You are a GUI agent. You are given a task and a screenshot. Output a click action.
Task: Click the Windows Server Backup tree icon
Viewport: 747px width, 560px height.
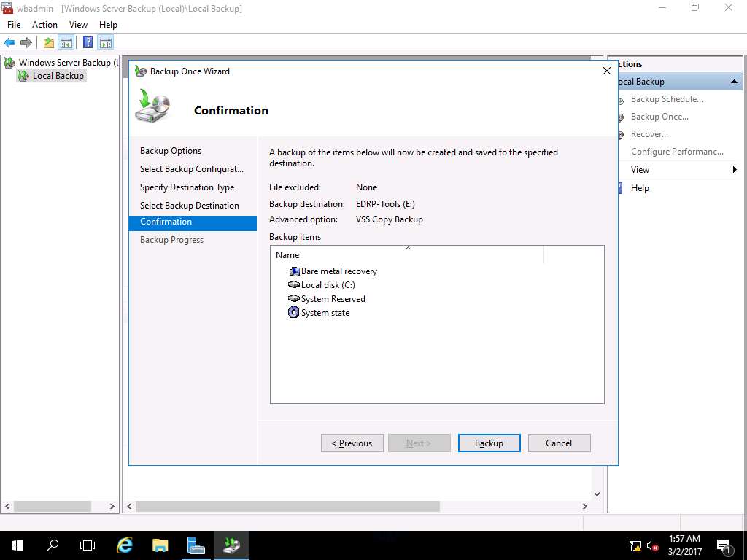point(9,63)
